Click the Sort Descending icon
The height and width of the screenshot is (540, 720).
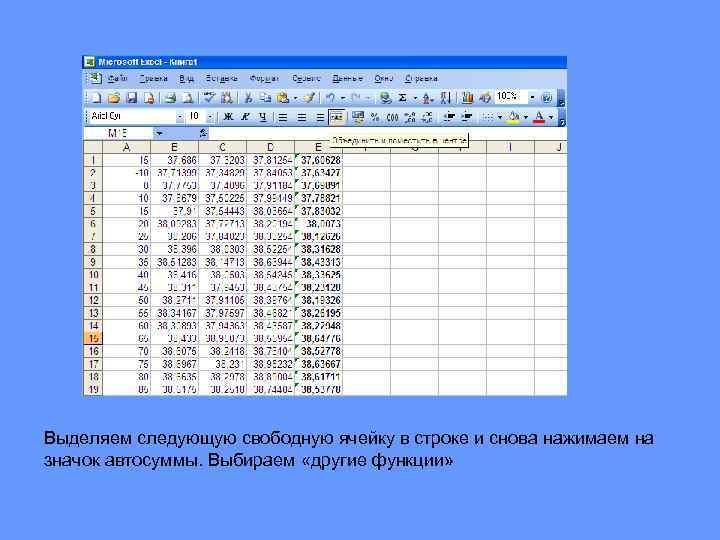(445, 97)
